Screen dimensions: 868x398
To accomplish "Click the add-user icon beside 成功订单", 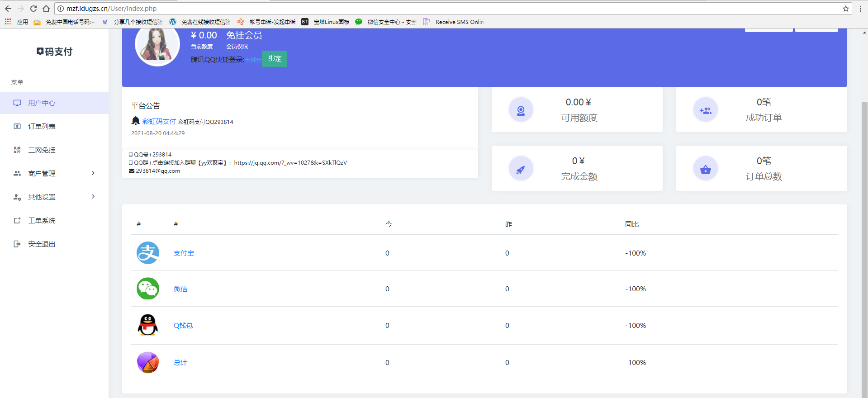I will click(705, 110).
